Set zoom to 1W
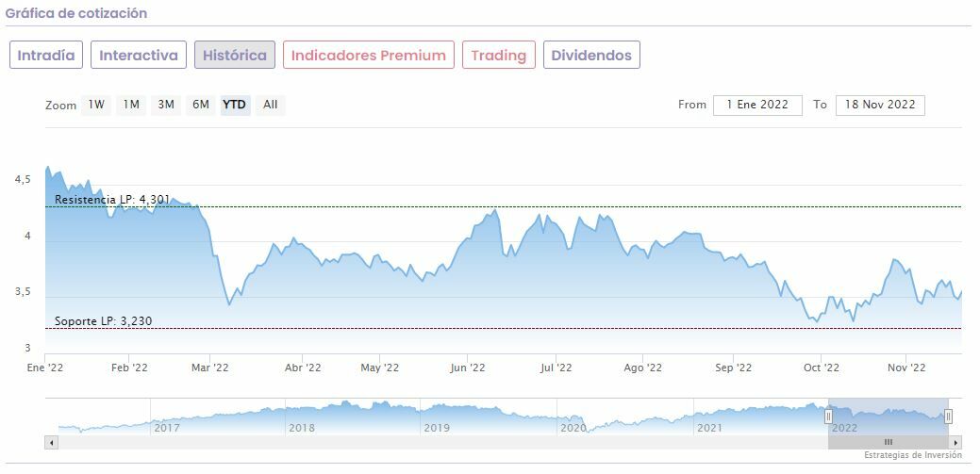Screen dimensions: 980x474 (x=96, y=105)
